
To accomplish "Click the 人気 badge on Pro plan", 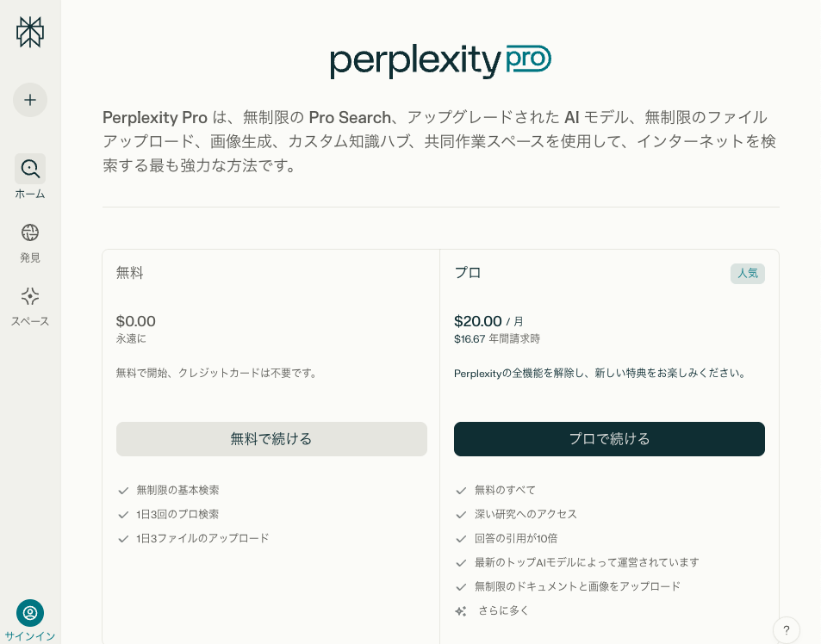I will click(748, 274).
